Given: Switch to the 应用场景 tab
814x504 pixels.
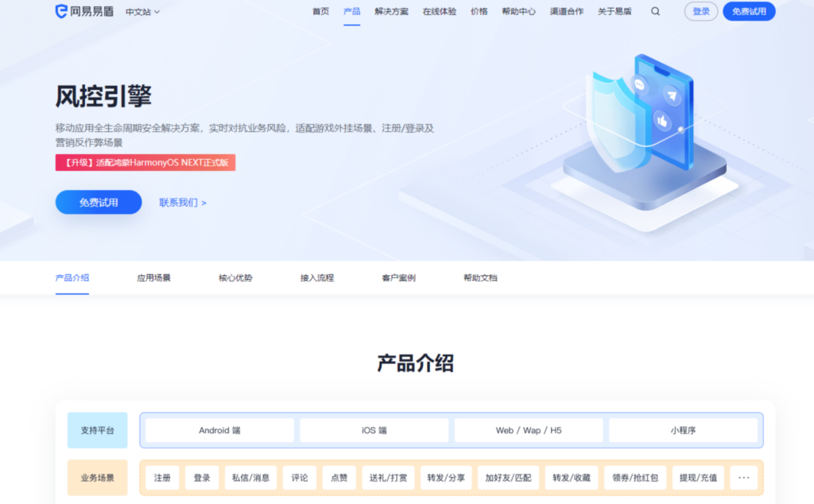Looking at the screenshot, I should pos(153,278).
